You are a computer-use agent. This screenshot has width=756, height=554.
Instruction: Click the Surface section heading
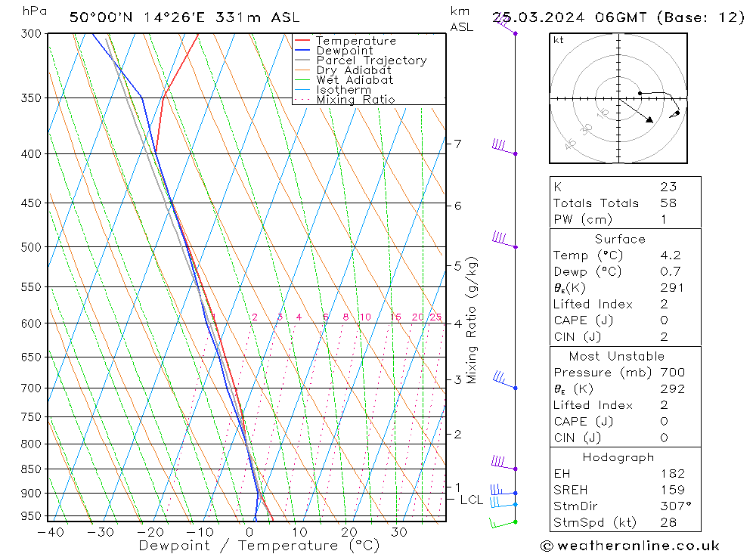click(620, 239)
